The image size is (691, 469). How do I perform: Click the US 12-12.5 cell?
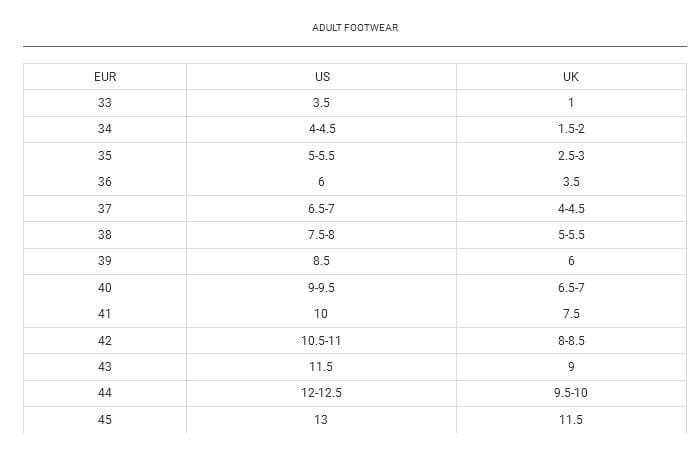(321, 394)
